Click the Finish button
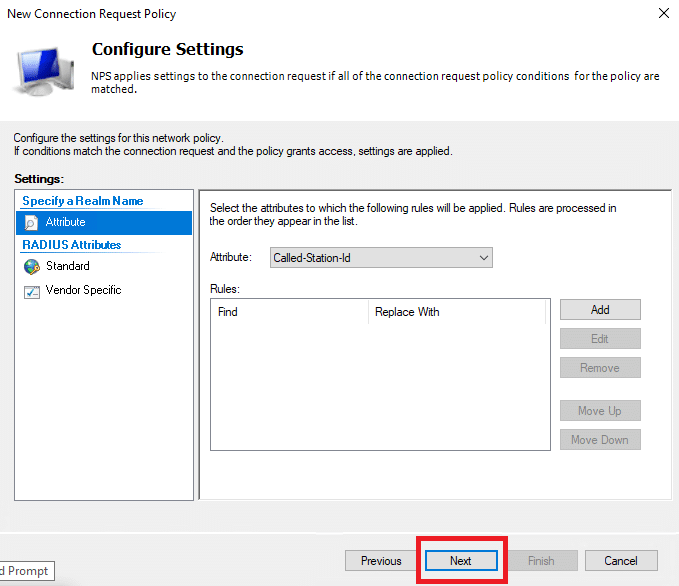The width and height of the screenshot is (679, 586). pyautogui.click(x=541, y=561)
